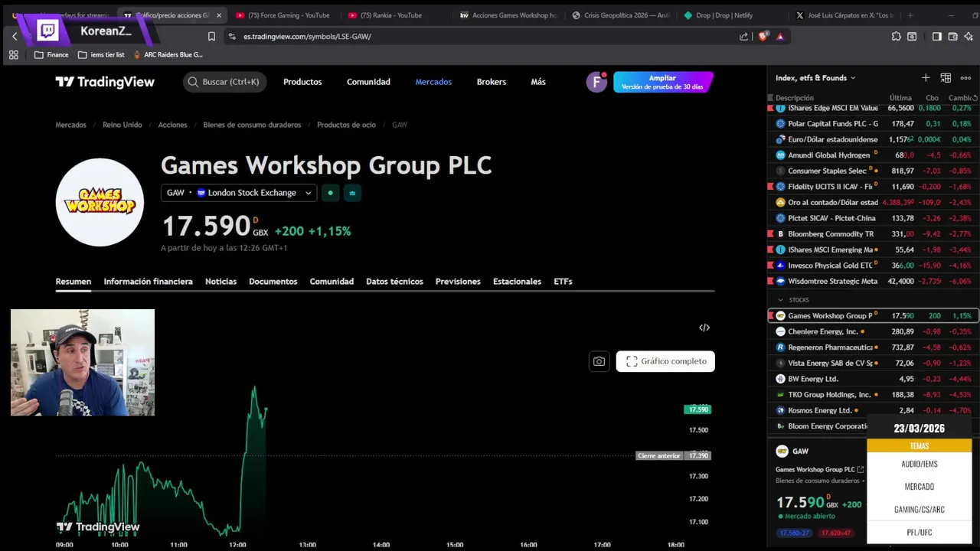Image resolution: width=980 pixels, height=551 pixels.
Task: Toggle the flag on Bloomberg Commodity TR row
Action: (771, 234)
